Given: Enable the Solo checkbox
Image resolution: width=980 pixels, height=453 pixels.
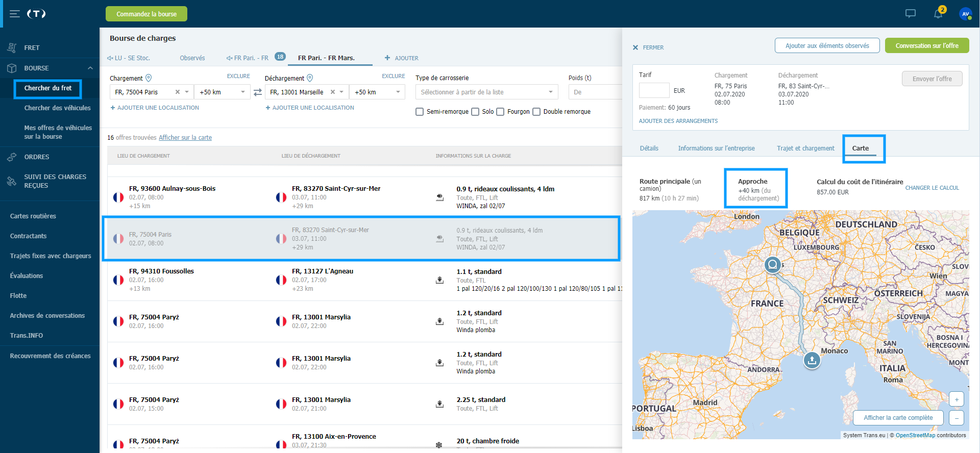Looking at the screenshot, I should point(475,112).
